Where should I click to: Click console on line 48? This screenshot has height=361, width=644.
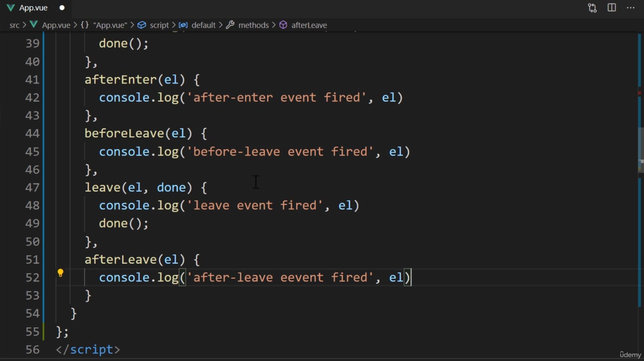[124, 205]
